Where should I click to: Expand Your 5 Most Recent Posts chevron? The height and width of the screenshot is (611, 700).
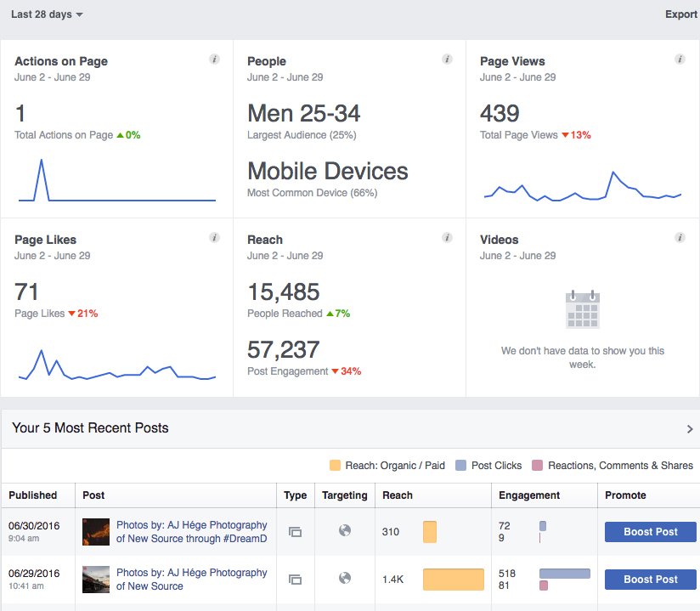point(690,429)
